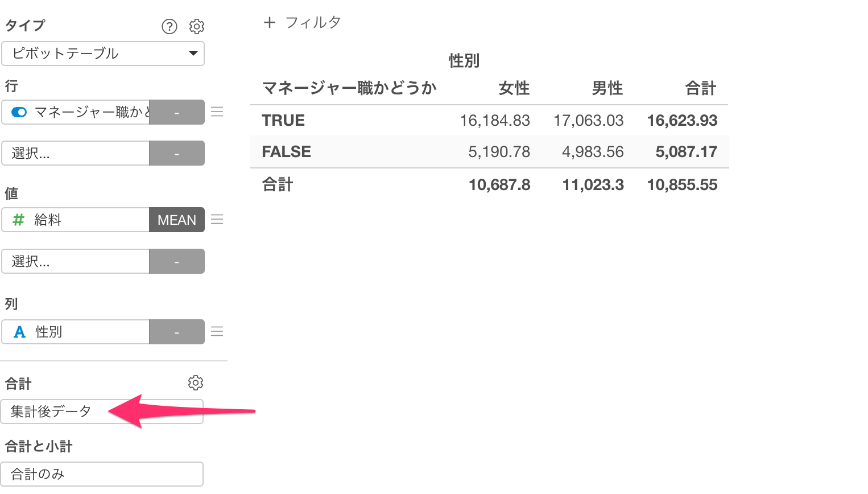This screenshot has width=868, height=494.
Task: Toggle the logical icon on マネージャー職 field
Action: point(19,112)
